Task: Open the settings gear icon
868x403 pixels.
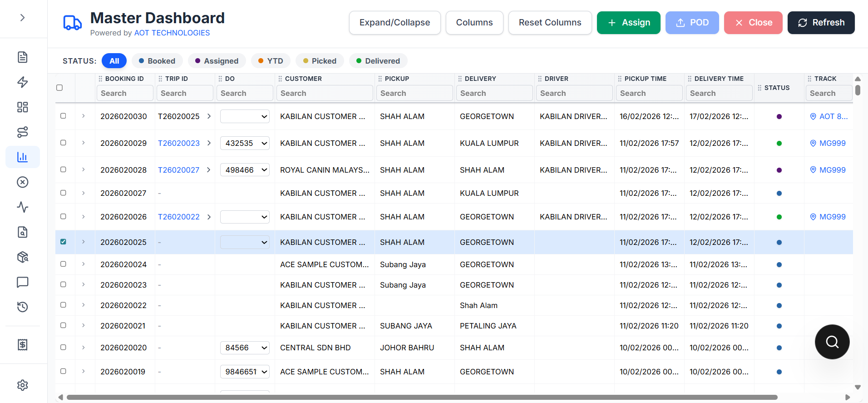Action: (23, 385)
